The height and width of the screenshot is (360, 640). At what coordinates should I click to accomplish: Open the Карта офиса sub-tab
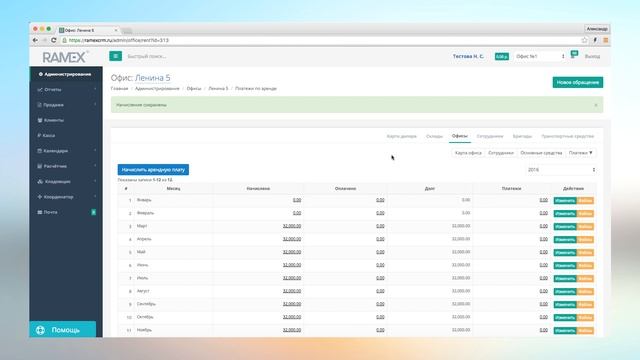point(468,153)
